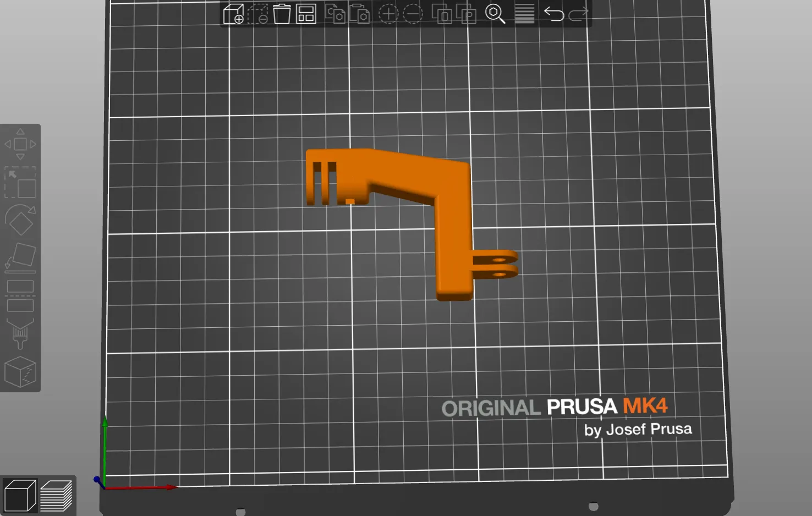812x516 pixels.
Task: Click the Paste clipboard icon
Action: tap(359, 13)
